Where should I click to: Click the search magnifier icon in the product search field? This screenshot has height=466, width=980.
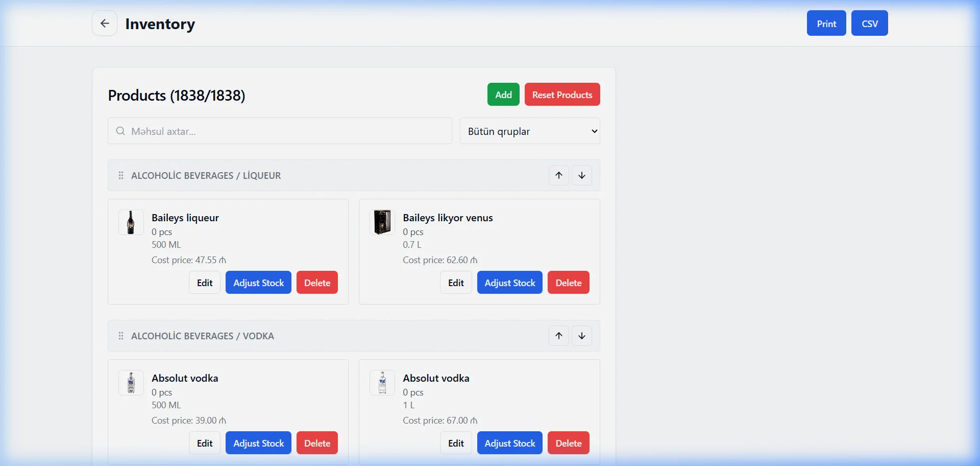click(x=120, y=131)
